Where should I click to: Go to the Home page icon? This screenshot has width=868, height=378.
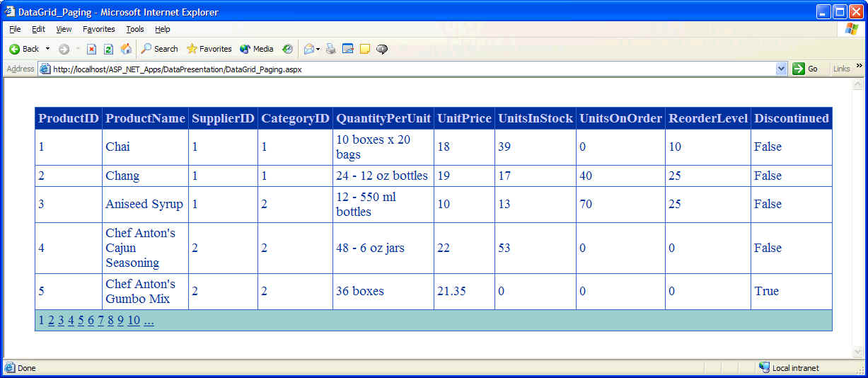[126, 49]
